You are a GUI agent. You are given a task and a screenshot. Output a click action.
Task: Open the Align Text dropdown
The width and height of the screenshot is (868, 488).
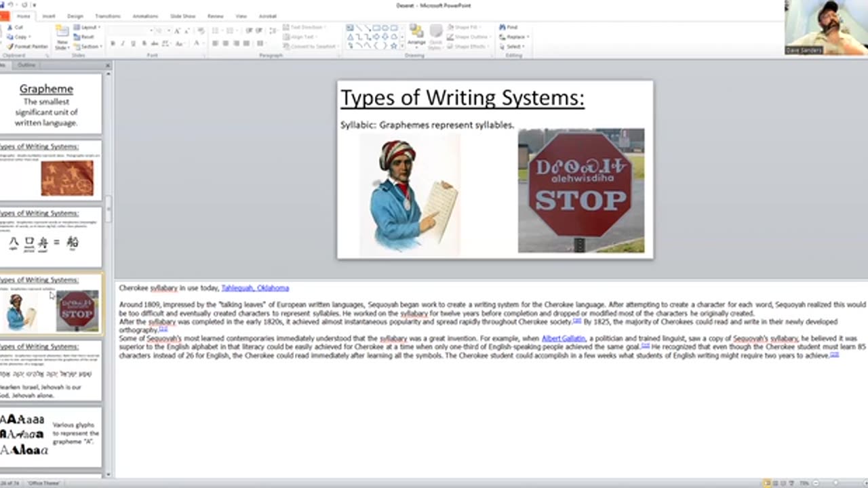pyautogui.click(x=300, y=37)
